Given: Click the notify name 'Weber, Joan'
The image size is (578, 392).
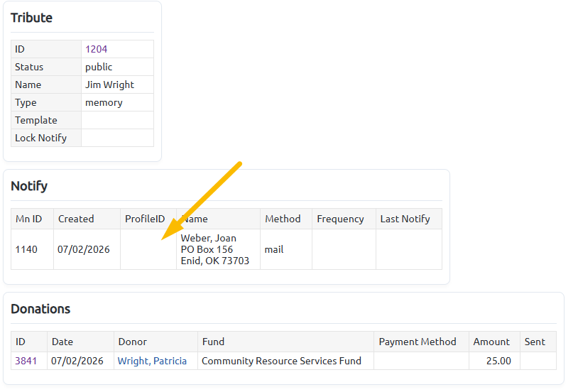Looking at the screenshot, I should point(208,238).
